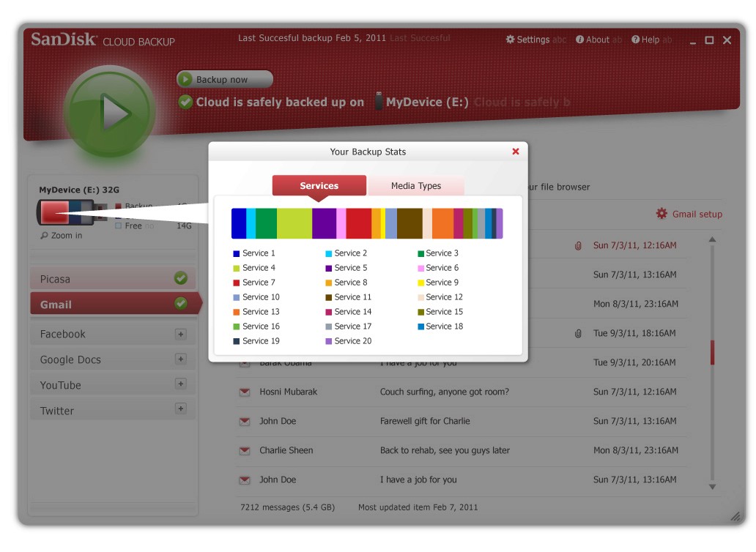The image size is (756, 552).
Task: Click the Service 8 orange legend swatch
Action: 328,283
